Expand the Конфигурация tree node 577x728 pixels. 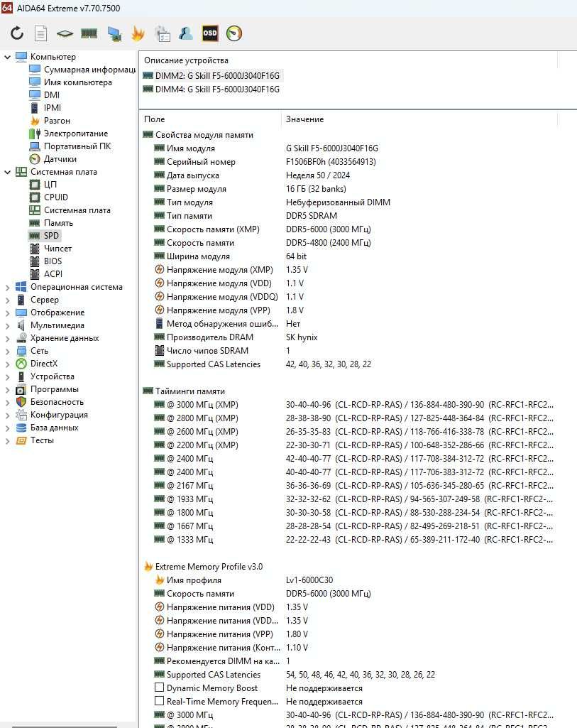point(7,415)
